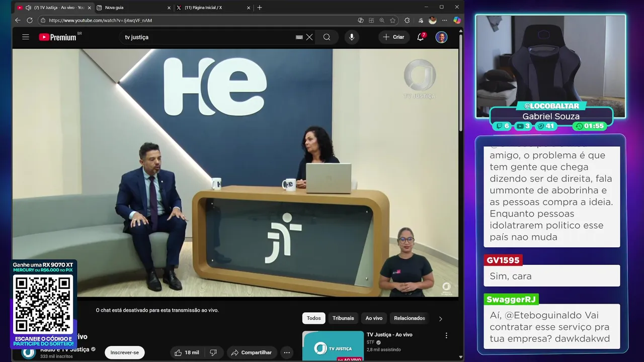This screenshot has height=362, width=644.
Task: Close the Página Inicial / X tab
Action: (249, 8)
